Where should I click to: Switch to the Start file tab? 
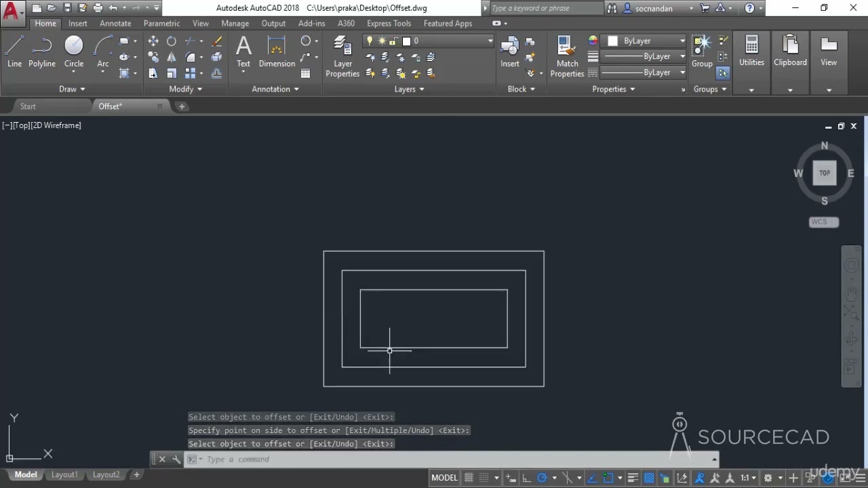click(28, 106)
